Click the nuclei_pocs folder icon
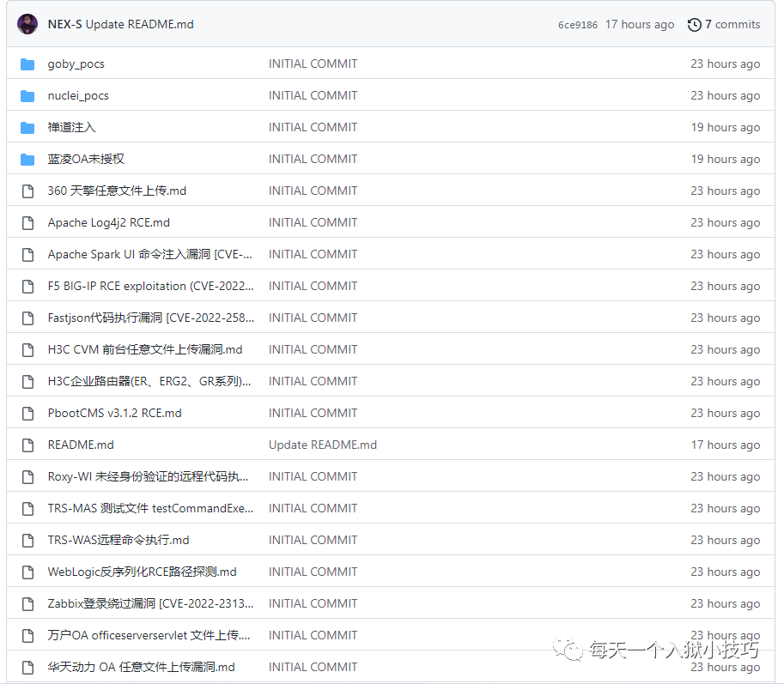The image size is (784, 684). pyautogui.click(x=27, y=96)
